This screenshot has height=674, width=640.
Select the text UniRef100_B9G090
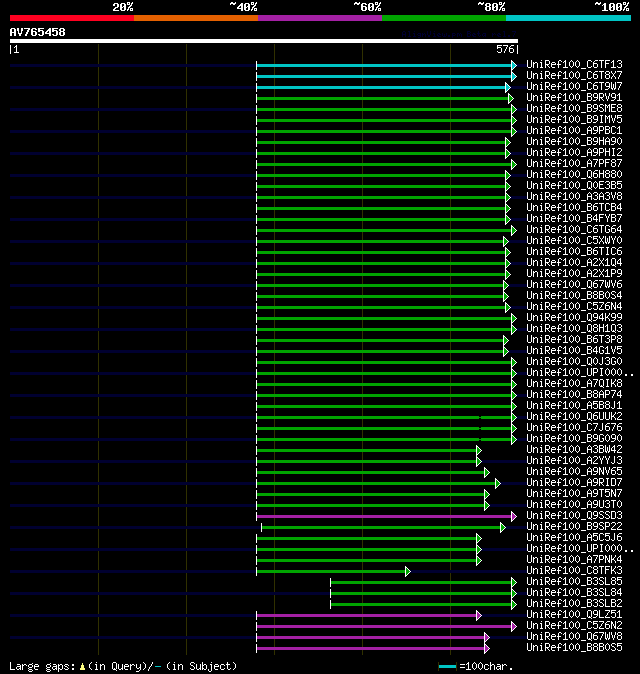click(574, 438)
